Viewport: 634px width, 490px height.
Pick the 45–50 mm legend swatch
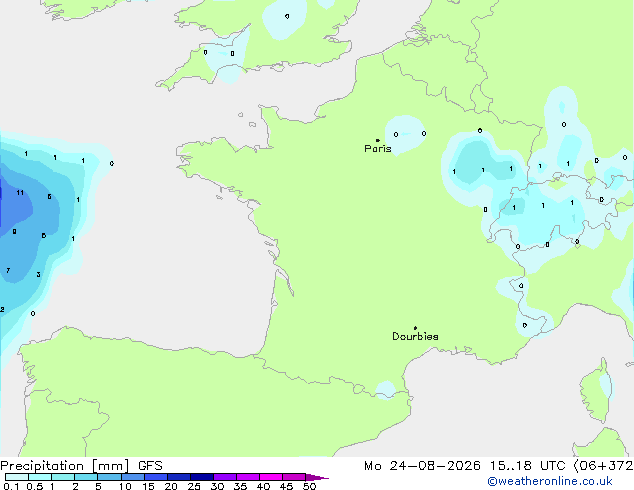(294, 477)
